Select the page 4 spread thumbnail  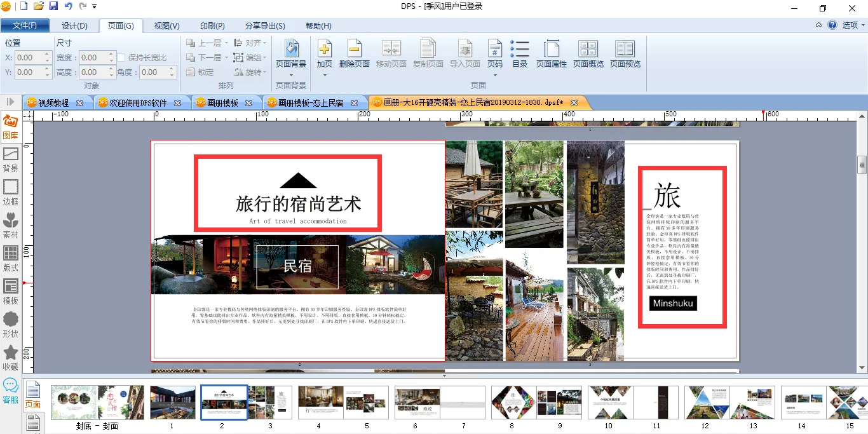coord(318,402)
